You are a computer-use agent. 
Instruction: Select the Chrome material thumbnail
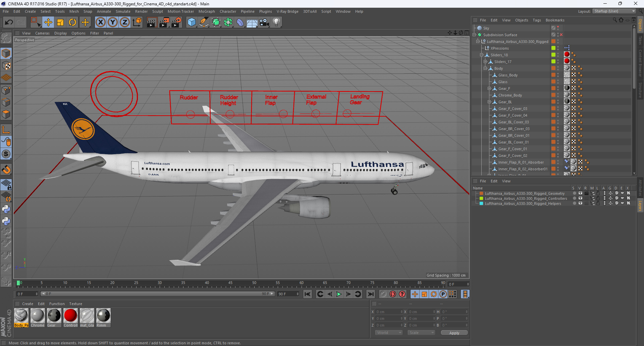click(38, 318)
